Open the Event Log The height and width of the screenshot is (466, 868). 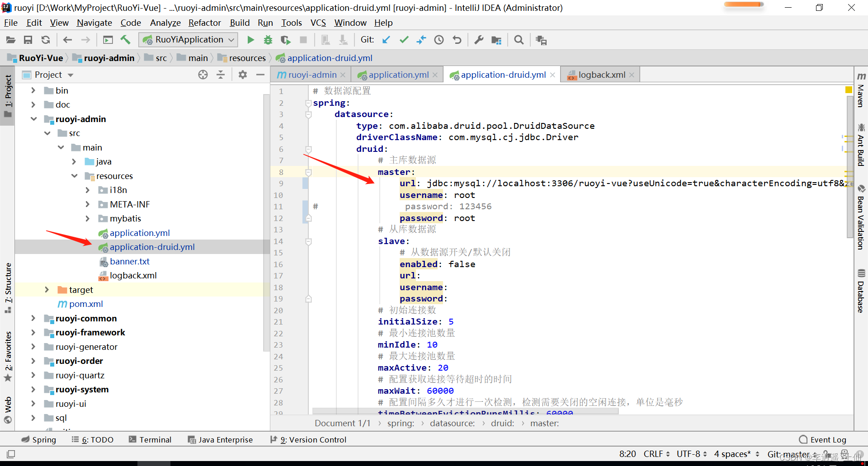point(822,439)
